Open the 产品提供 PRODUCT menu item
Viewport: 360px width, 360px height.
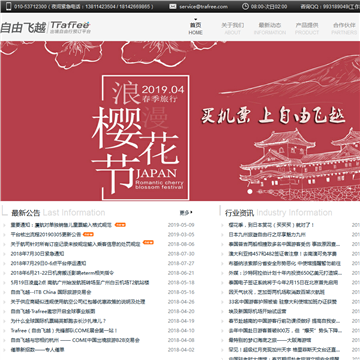click(x=307, y=29)
